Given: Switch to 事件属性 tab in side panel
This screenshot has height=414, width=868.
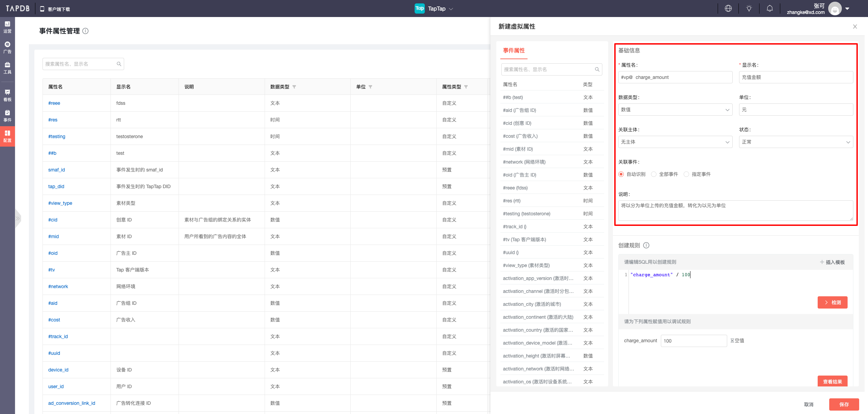Looking at the screenshot, I should 514,51.
